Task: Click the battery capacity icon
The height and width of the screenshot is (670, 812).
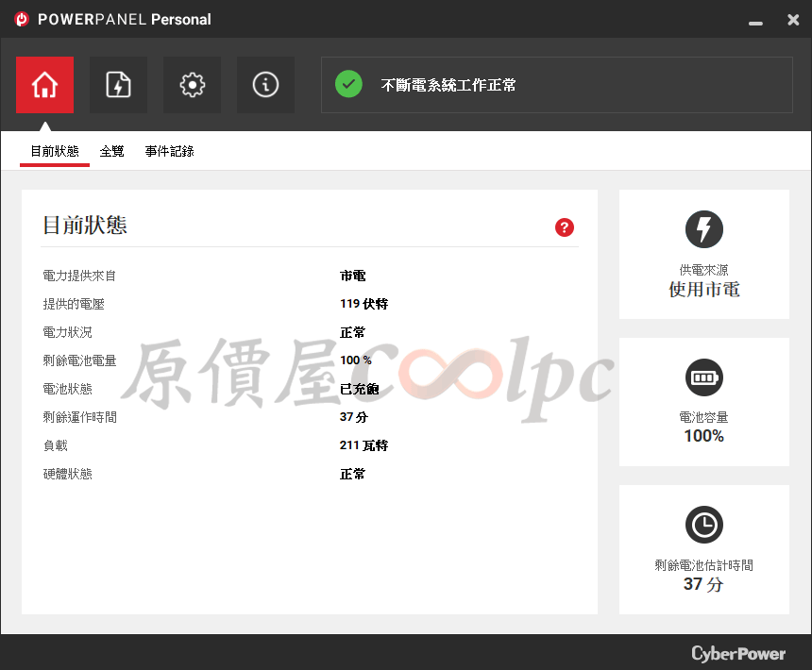Action: (703, 377)
